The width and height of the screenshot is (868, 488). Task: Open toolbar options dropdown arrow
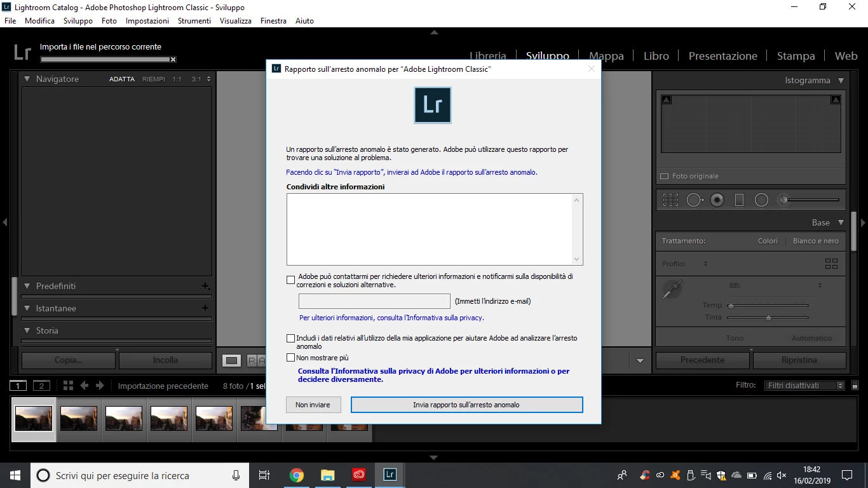click(x=640, y=361)
